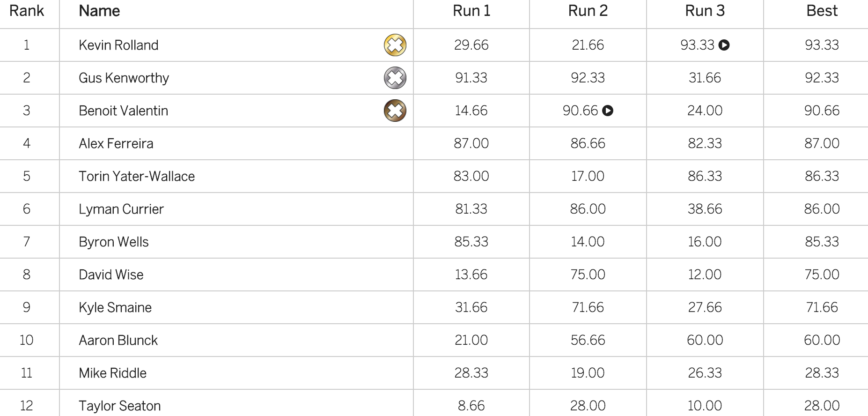Screen dimensions: 868x416
Task: Play Benoit Valentin's Run 2 video
Action: pyautogui.click(x=608, y=111)
